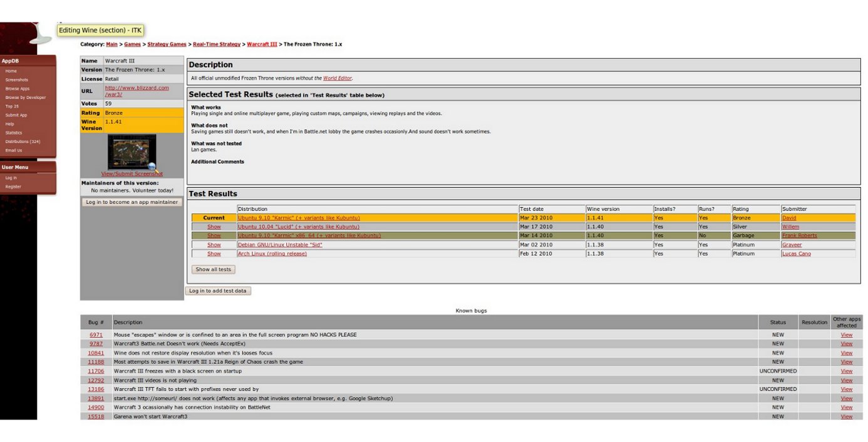Screen dimensions: 868x442
Task: Click the View/Submit Screenshot link
Action: click(132, 174)
